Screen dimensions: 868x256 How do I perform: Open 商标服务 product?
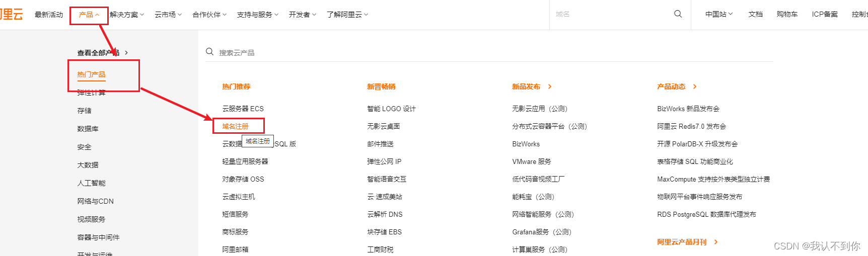pos(235,232)
